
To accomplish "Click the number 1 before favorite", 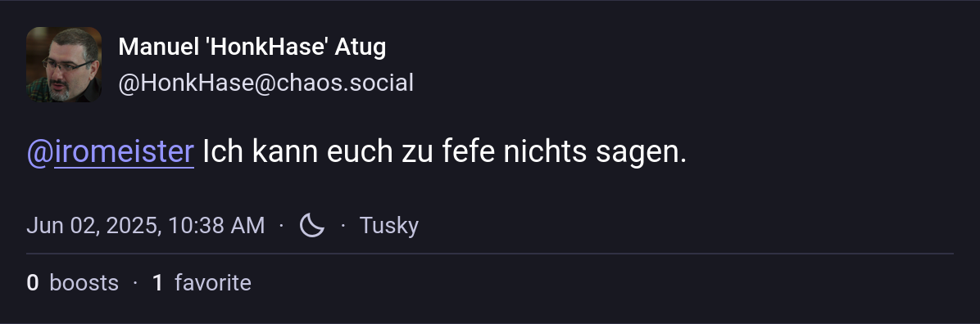I will tap(158, 283).
